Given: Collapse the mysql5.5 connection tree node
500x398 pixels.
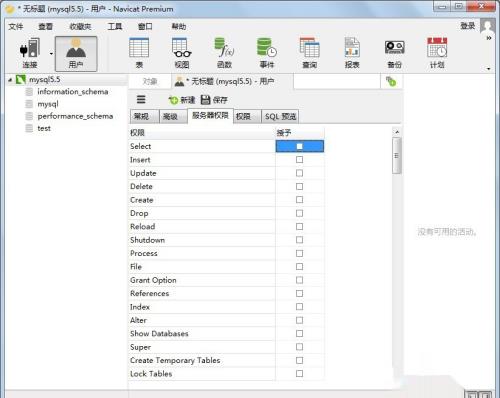Looking at the screenshot, I should click(x=10, y=80).
